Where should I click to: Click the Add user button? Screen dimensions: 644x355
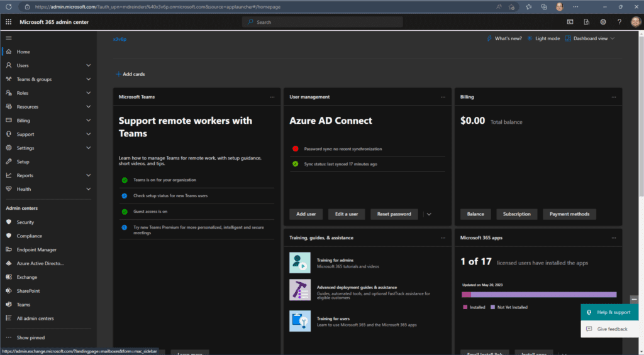[x=306, y=214]
